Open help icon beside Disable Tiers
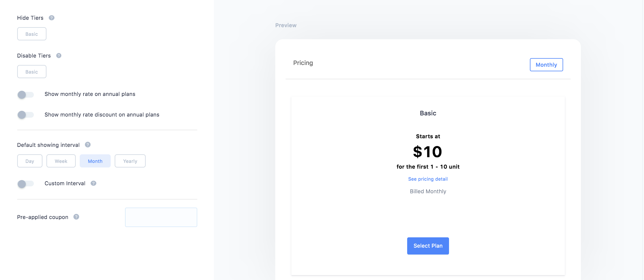Image resolution: width=644 pixels, height=280 pixels. tap(59, 56)
